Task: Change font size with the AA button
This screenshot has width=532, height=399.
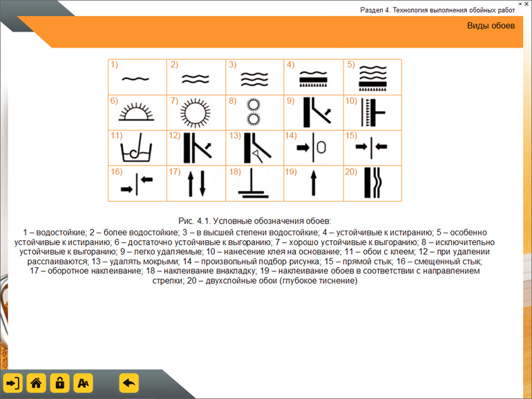Action: coord(83,383)
